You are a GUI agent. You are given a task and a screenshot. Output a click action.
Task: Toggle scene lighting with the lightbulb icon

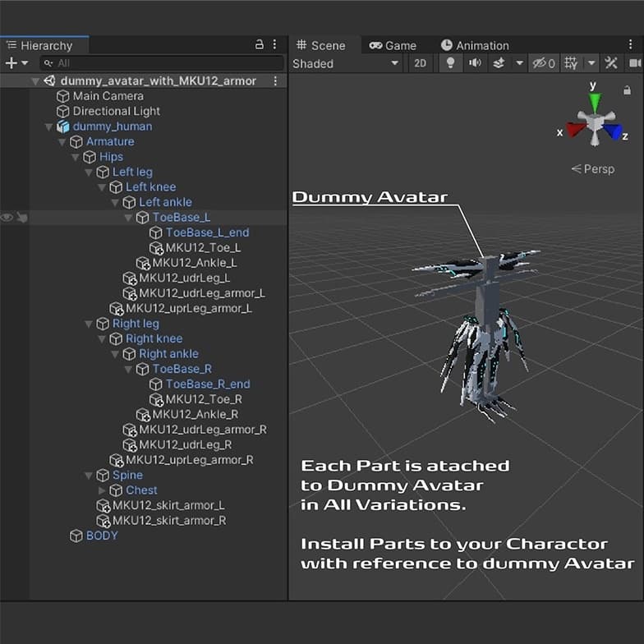click(449, 63)
